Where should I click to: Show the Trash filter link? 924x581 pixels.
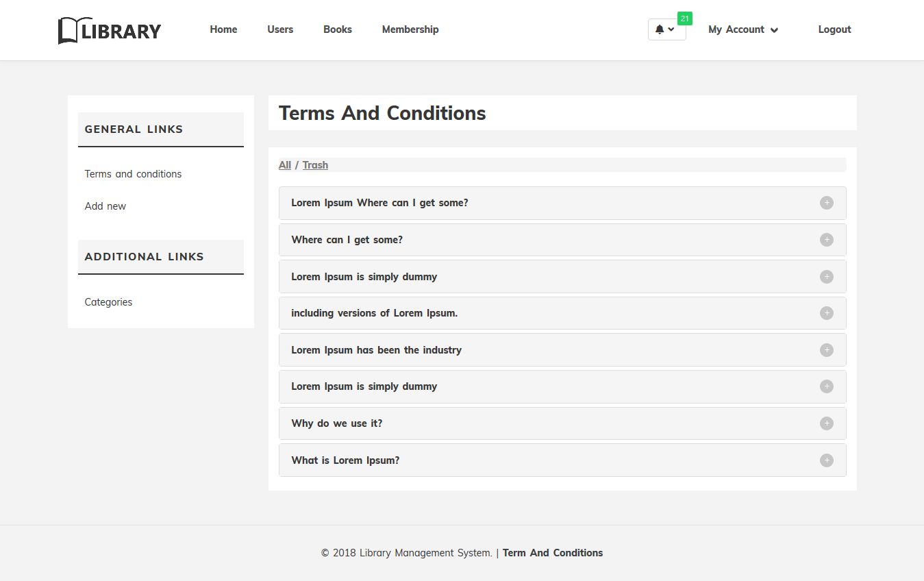(x=315, y=165)
